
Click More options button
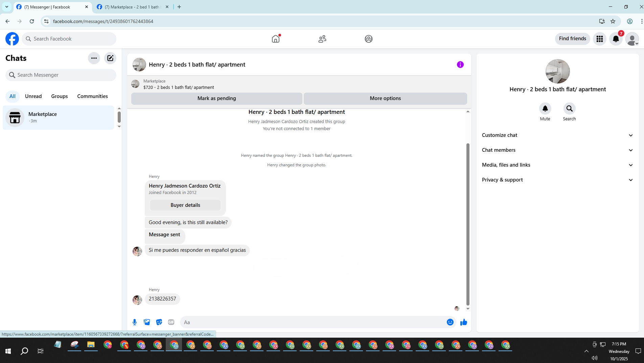click(385, 98)
